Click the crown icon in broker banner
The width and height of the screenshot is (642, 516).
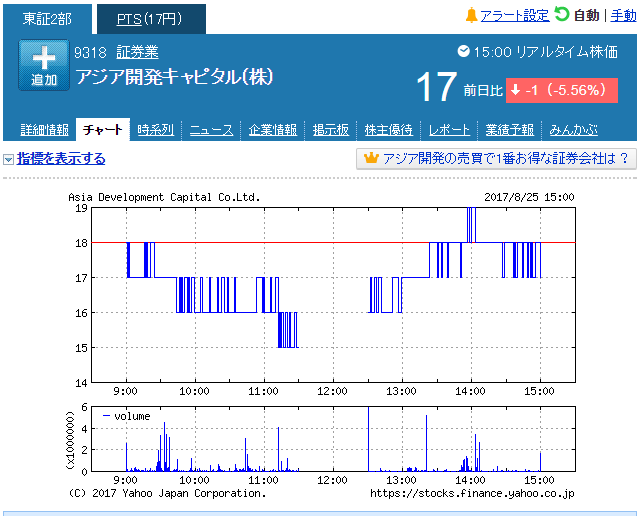coord(371,158)
